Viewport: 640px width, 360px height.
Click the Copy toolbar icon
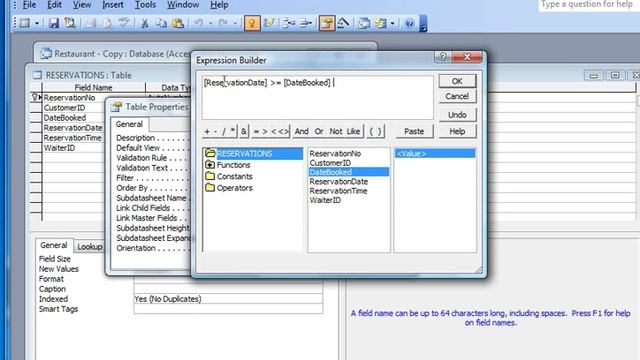coord(161,23)
